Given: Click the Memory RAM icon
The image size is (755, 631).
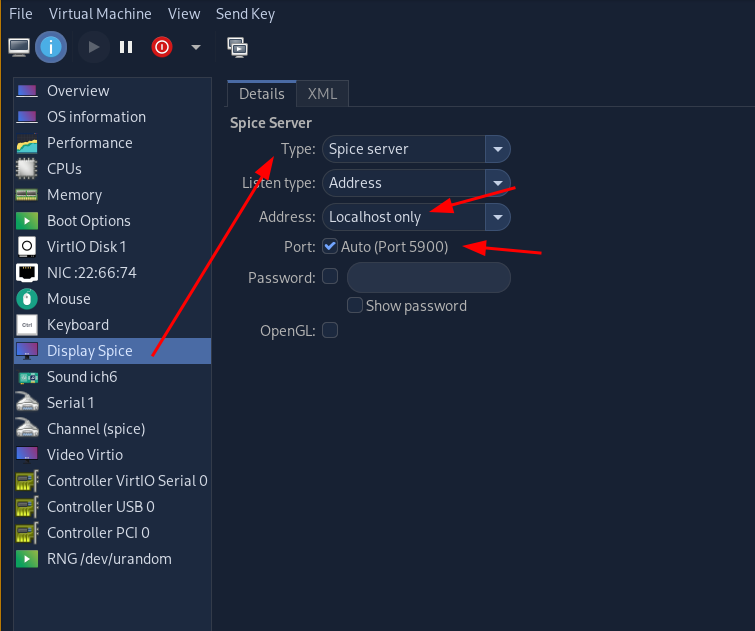Looking at the screenshot, I should point(27,195).
